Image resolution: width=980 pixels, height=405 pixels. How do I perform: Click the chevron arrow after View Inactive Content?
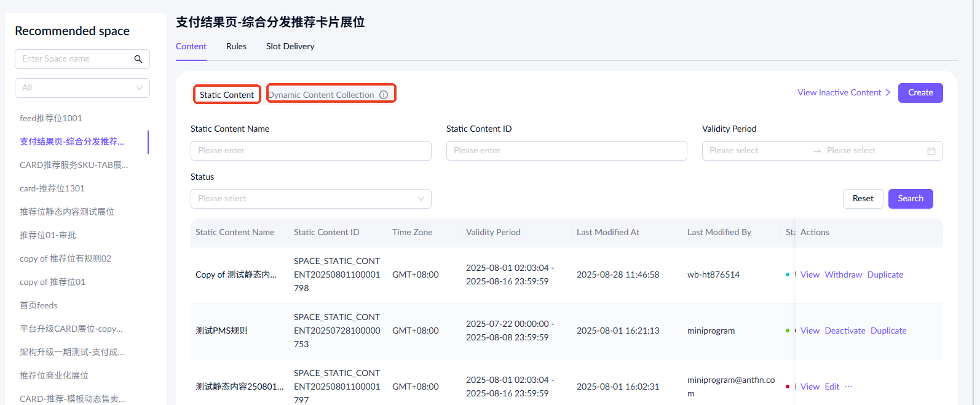click(888, 92)
